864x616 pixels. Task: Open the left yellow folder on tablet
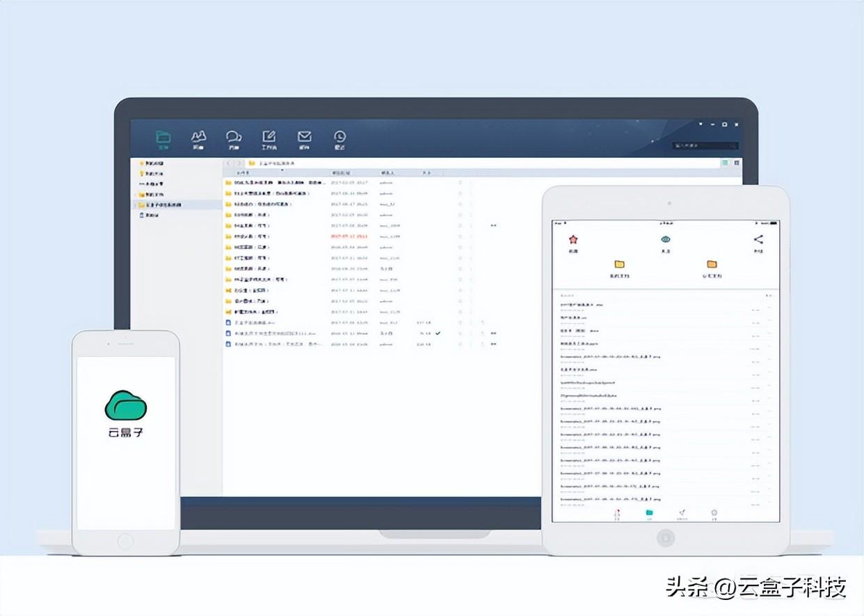click(x=619, y=264)
